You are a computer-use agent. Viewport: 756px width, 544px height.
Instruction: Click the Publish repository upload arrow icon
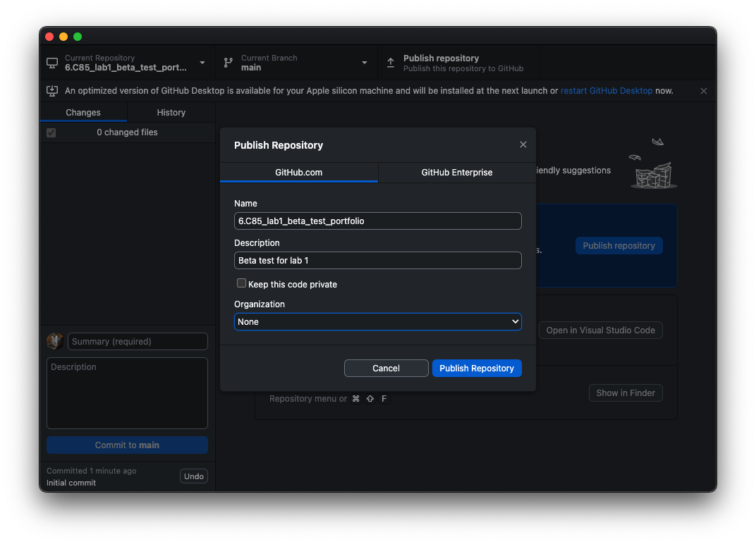click(391, 63)
